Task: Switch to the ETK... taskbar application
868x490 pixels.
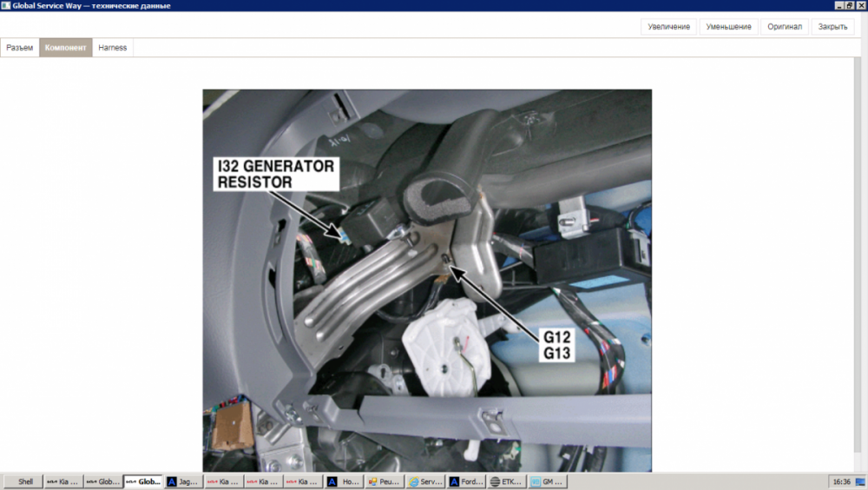Action: (505, 481)
